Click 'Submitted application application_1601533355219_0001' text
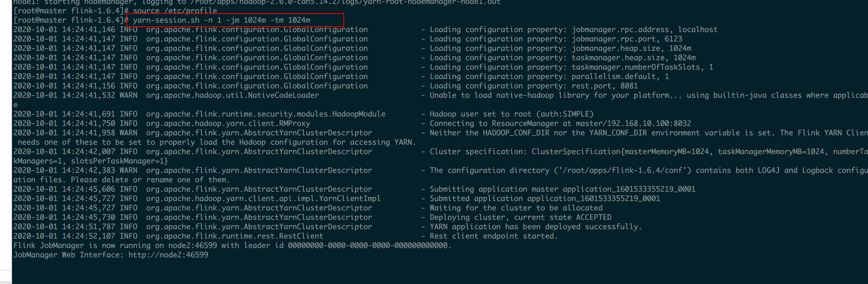This screenshot has width=868, height=284. 545,199
